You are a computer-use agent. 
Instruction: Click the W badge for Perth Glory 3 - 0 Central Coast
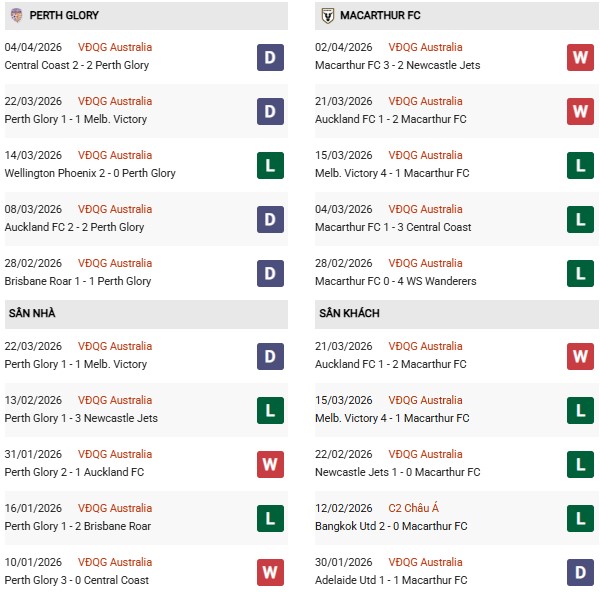pos(270,572)
